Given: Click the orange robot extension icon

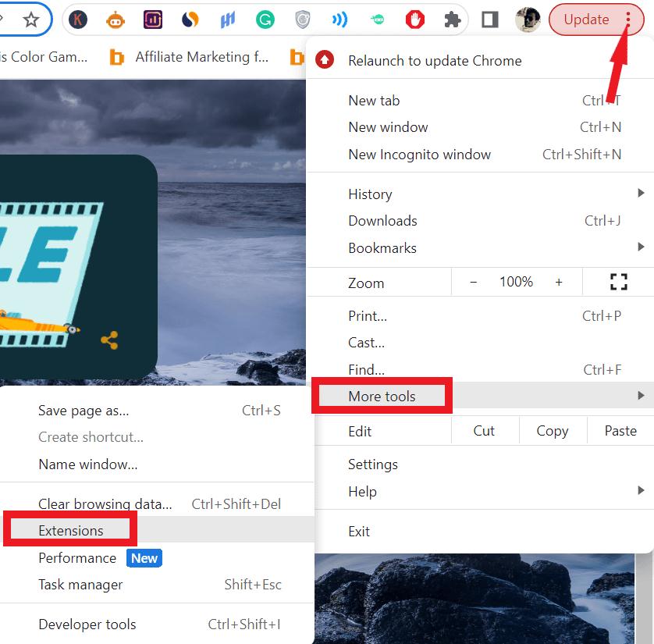Looking at the screenshot, I should point(115,20).
